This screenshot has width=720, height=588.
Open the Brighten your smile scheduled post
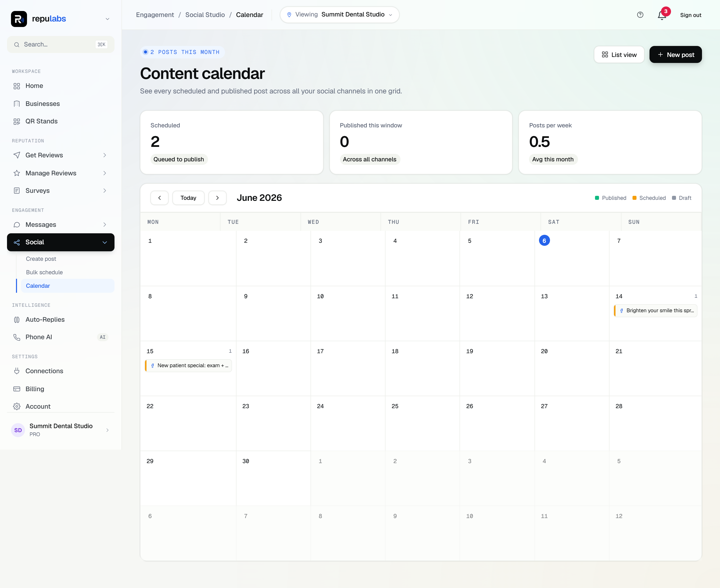point(655,310)
